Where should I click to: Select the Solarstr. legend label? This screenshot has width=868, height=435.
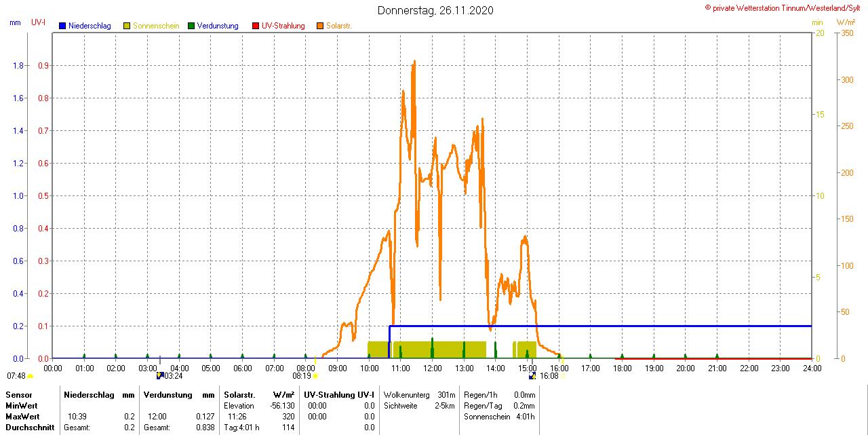pyautogui.click(x=339, y=26)
